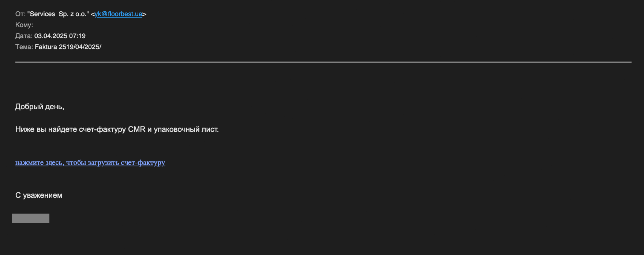Click the yk@floorbest.ua sender email link
The width and height of the screenshot is (644, 255).
pyautogui.click(x=118, y=14)
